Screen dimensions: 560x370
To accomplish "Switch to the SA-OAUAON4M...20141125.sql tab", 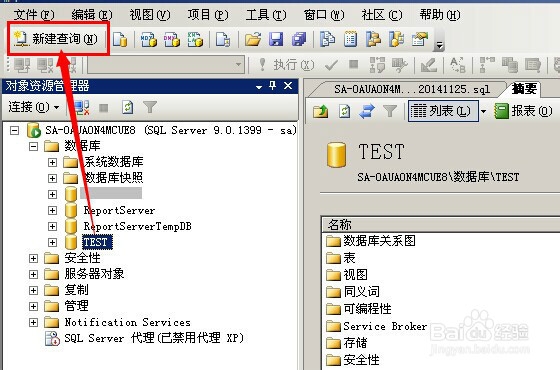I will click(411, 89).
